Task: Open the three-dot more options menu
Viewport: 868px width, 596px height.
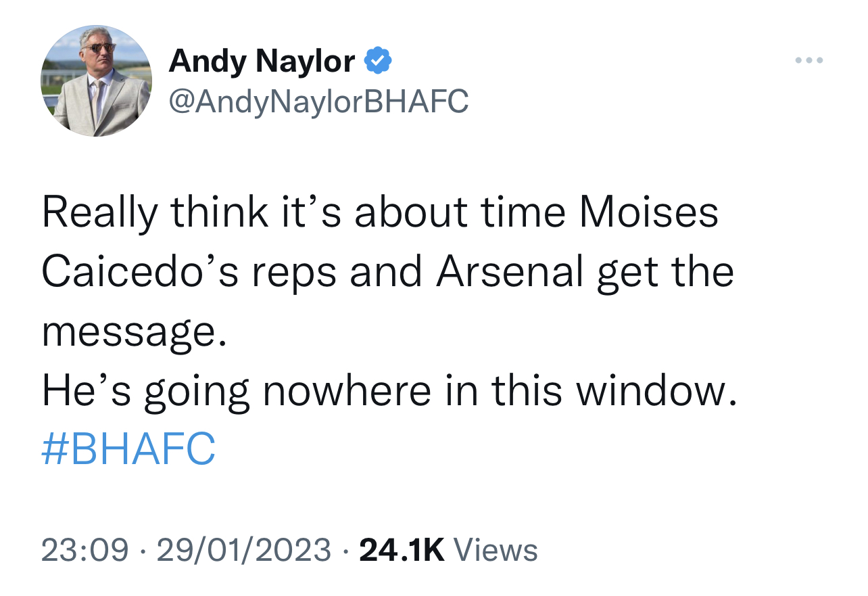Action: [809, 61]
